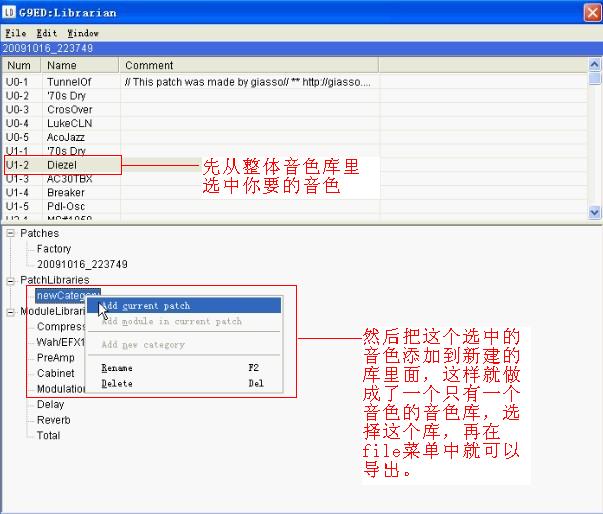Select the Delay module library
603x514 pixels.
[50, 405]
